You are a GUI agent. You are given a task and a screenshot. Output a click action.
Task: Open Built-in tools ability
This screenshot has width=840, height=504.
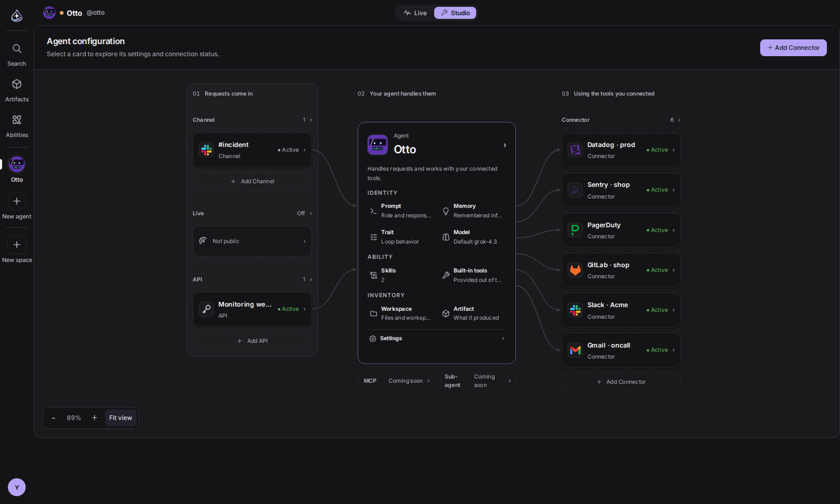(473, 275)
